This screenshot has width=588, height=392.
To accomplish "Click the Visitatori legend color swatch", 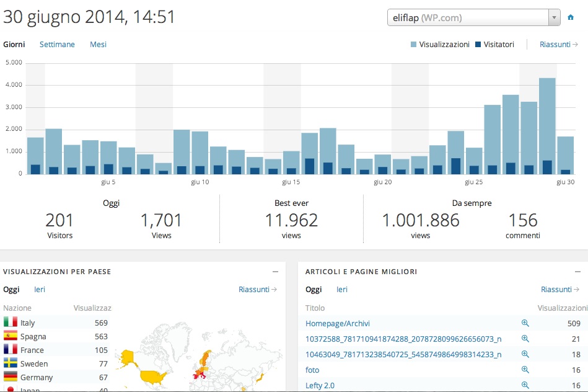I will [x=478, y=45].
